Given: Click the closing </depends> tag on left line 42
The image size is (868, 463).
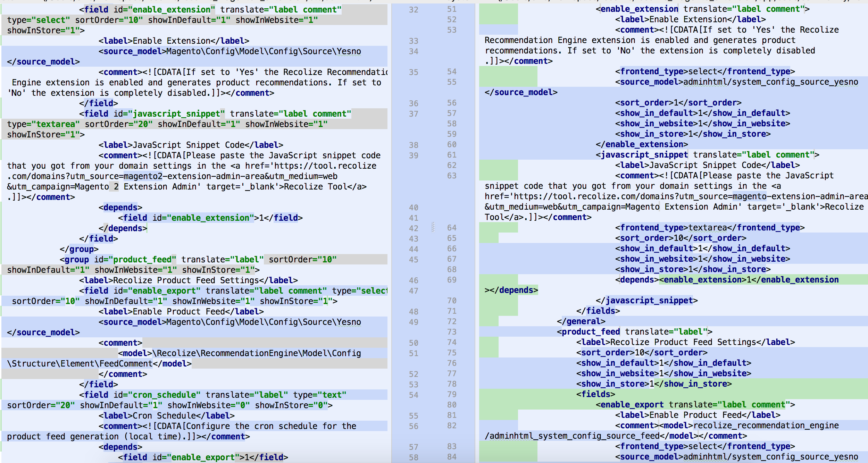Looking at the screenshot, I should tap(123, 228).
